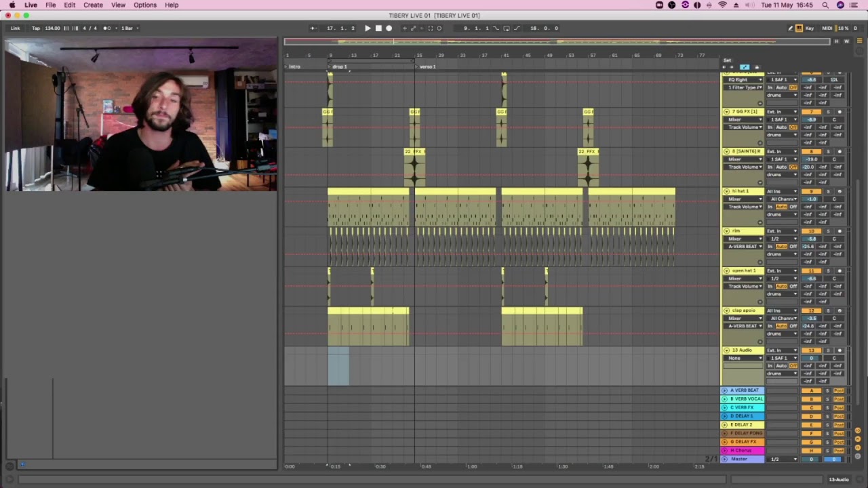This screenshot has height=488, width=868.
Task: Click the H optimize height button
Action: click(837, 41)
